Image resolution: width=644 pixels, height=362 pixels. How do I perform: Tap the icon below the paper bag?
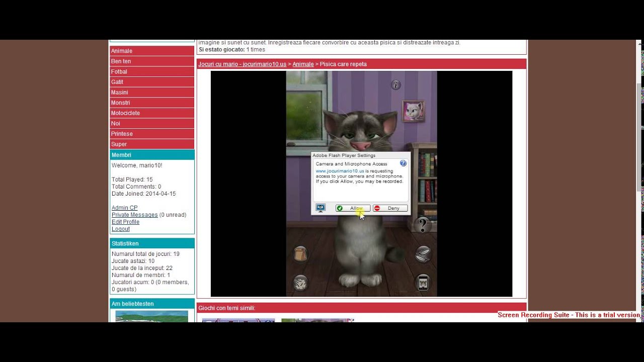coord(300,283)
